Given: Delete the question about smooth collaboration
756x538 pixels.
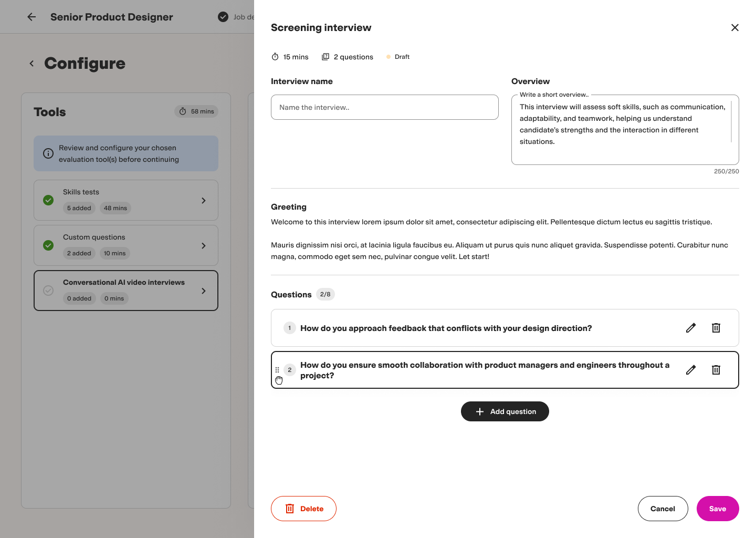Looking at the screenshot, I should pos(716,370).
